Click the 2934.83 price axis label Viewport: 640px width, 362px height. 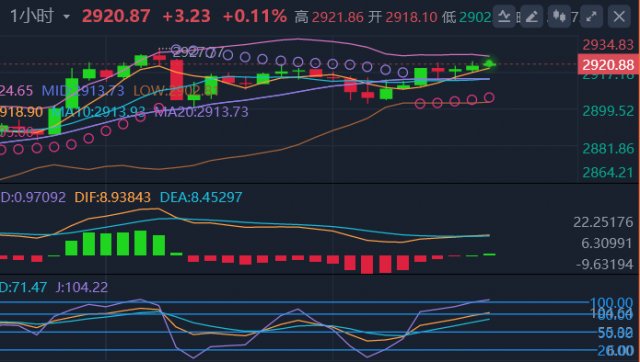[x=608, y=45]
